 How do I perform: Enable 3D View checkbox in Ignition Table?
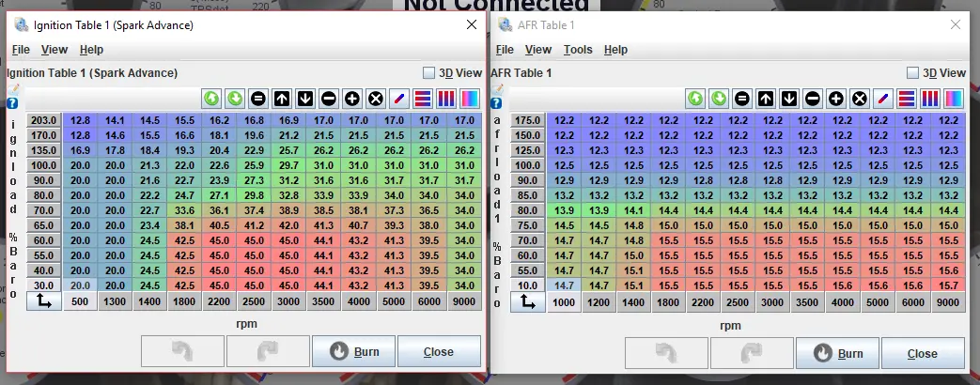tap(428, 73)
